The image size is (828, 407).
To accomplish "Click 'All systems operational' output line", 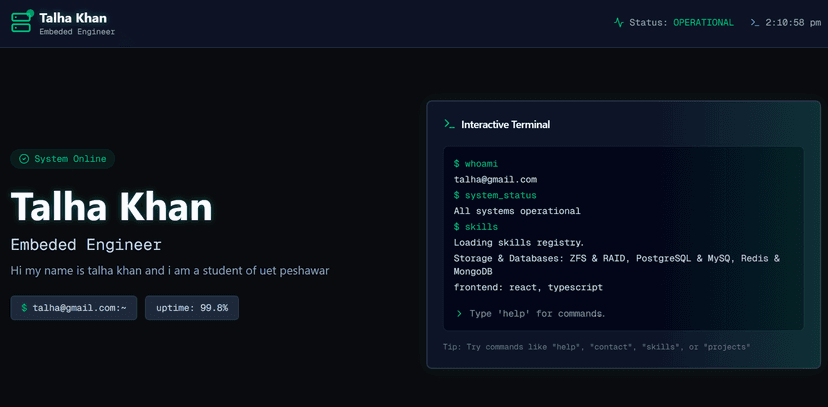I will tap(517, 211).
